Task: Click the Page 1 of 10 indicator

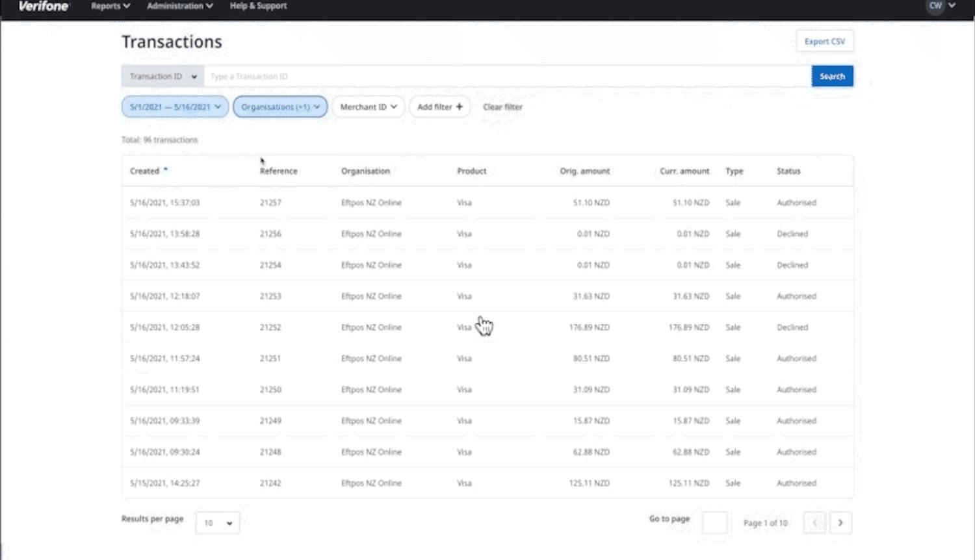Action: pos(765,523)
